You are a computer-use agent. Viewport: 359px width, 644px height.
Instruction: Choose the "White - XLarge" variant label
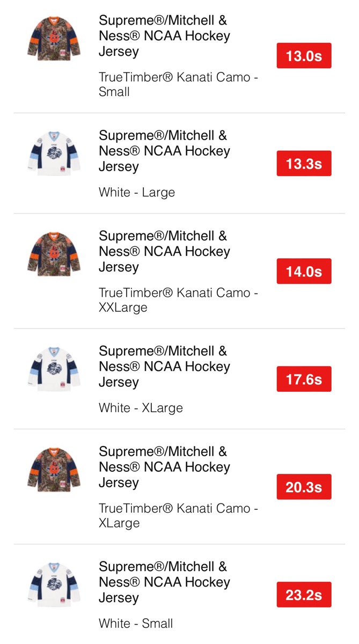pyautogui.click(x=141, y=408)
